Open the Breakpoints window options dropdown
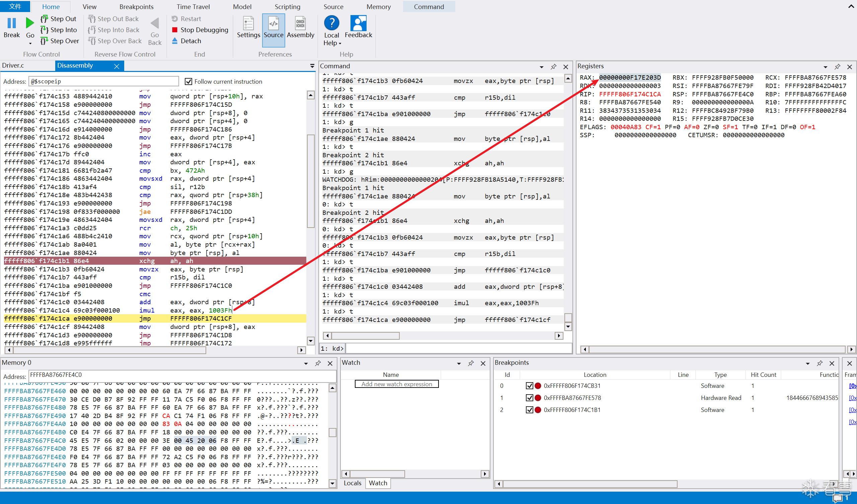Viewport: 857px width, 504px height. 808,363
